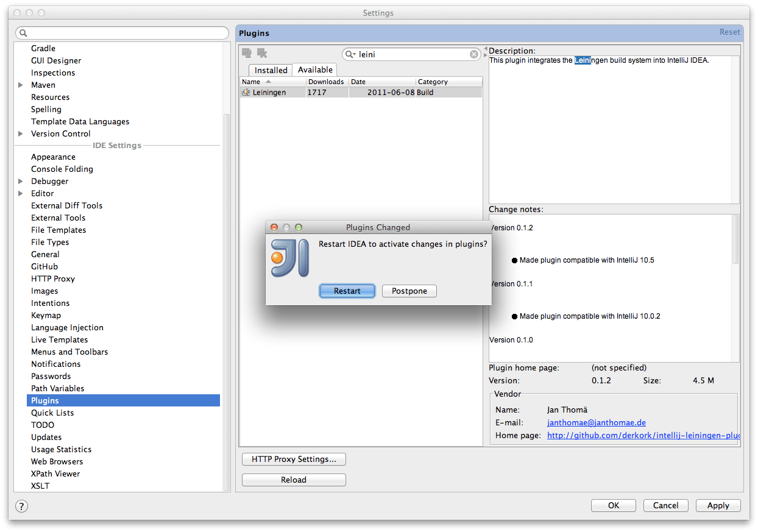This screenshot has height=532, width=758.
Task: Select HTTP Proxy in settings tree
Action: (53, 278)
